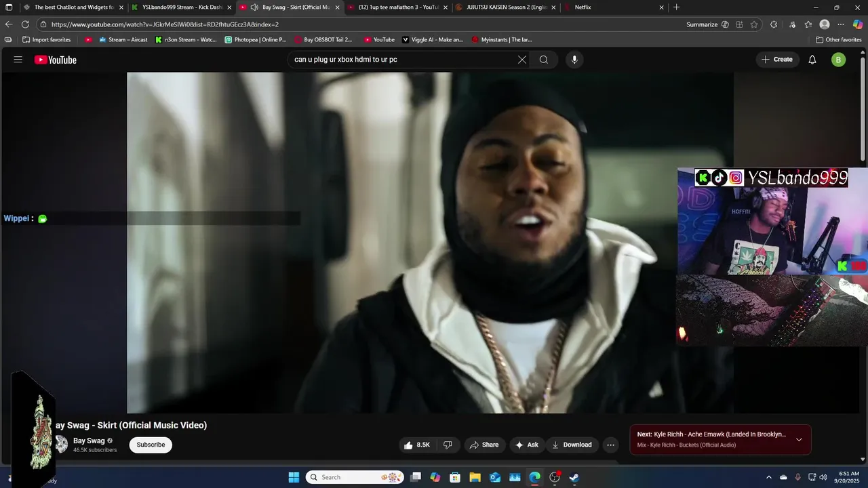Open the YouTube account avatar menu
This screenshot has height=488, width=868.
(839, 60)
